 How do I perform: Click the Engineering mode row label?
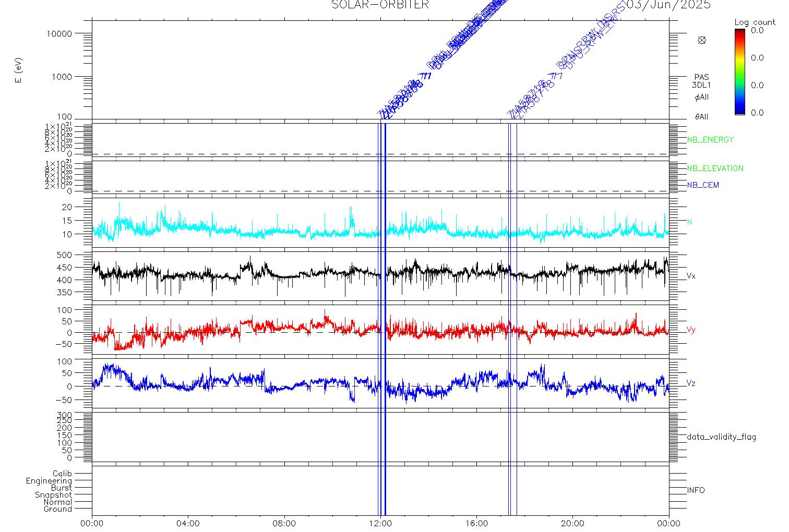pyautogui.click(x=49, y=481)
